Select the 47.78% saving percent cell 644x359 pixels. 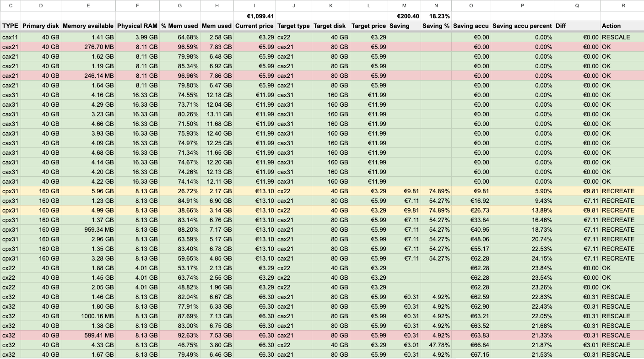436,345
